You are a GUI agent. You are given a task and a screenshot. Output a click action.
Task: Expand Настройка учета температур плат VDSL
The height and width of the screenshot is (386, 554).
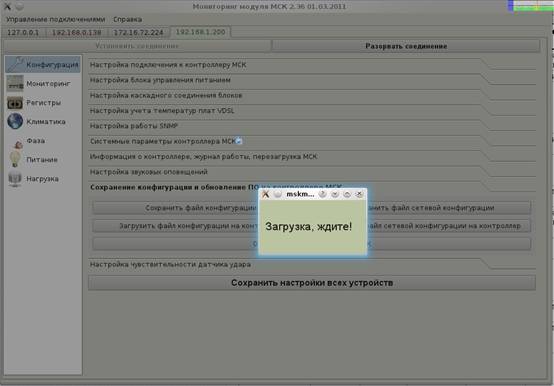[312, 111]
